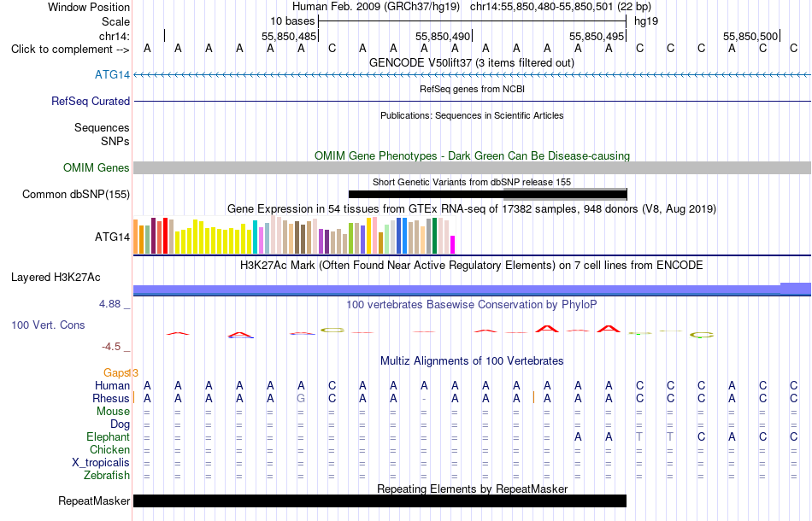
Task: Open the 100 Vert. Cons label
Action: [x=48, y=325]
